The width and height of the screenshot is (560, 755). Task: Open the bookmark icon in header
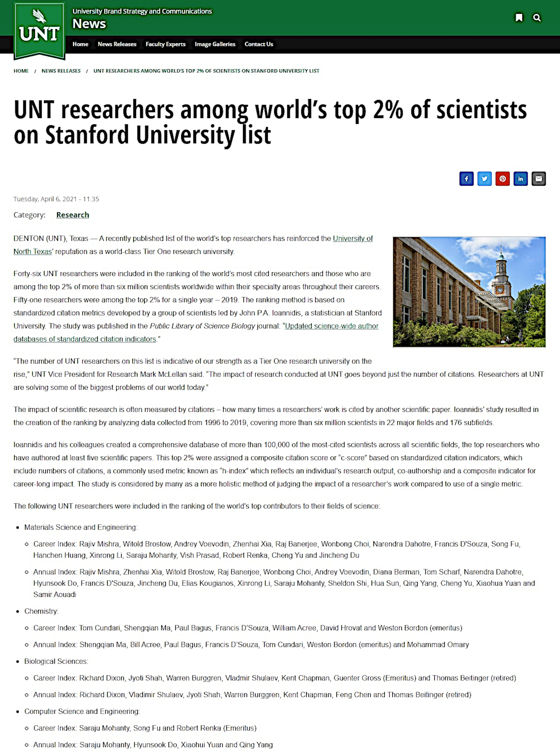(519, 18)
